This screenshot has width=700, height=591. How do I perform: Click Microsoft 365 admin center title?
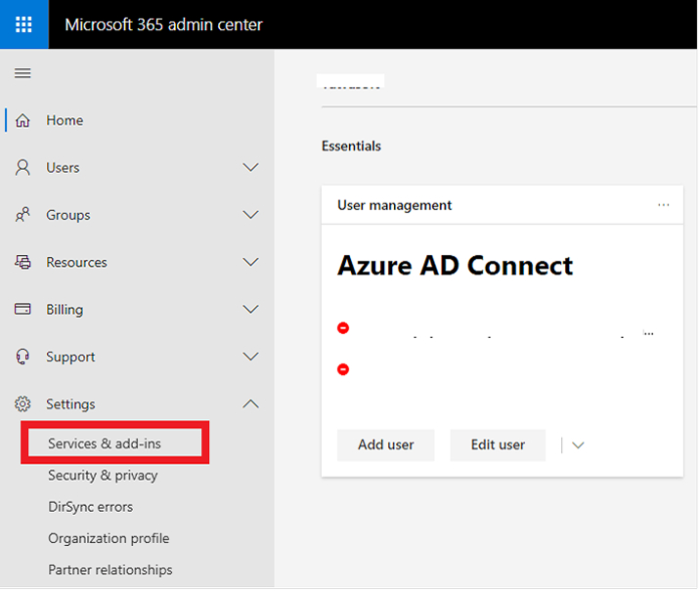[164, 24]
